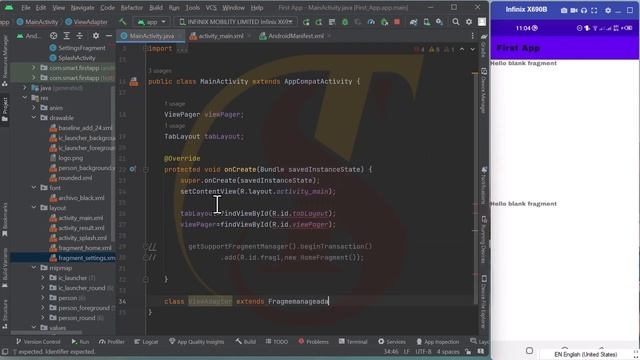Click the override gutter icon beside onCreate

tap(133, 169)
